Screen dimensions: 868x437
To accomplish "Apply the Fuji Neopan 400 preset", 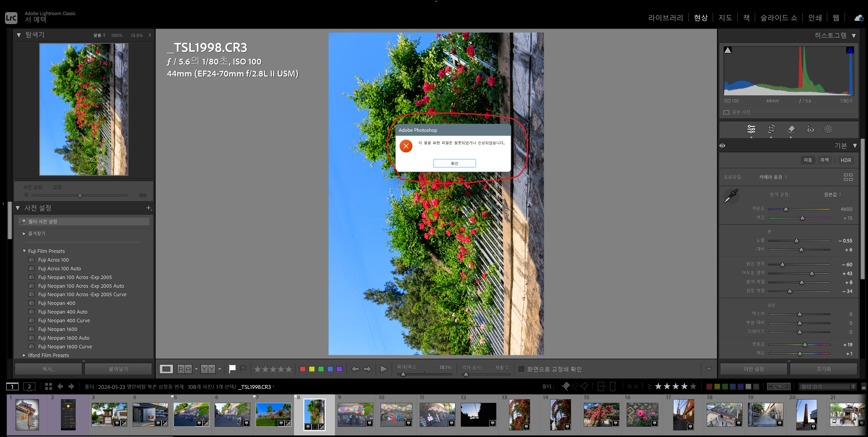I will [57, 303].
